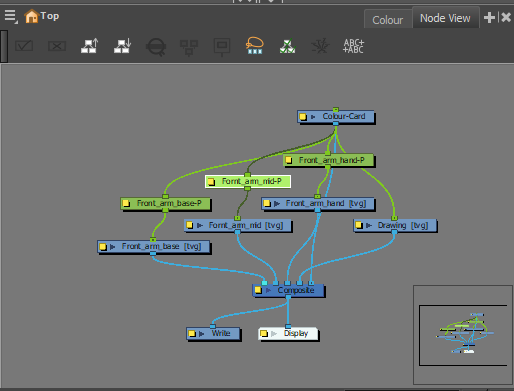
Task: Click the panel's left edge grip handle
Action: pos(4,46)
